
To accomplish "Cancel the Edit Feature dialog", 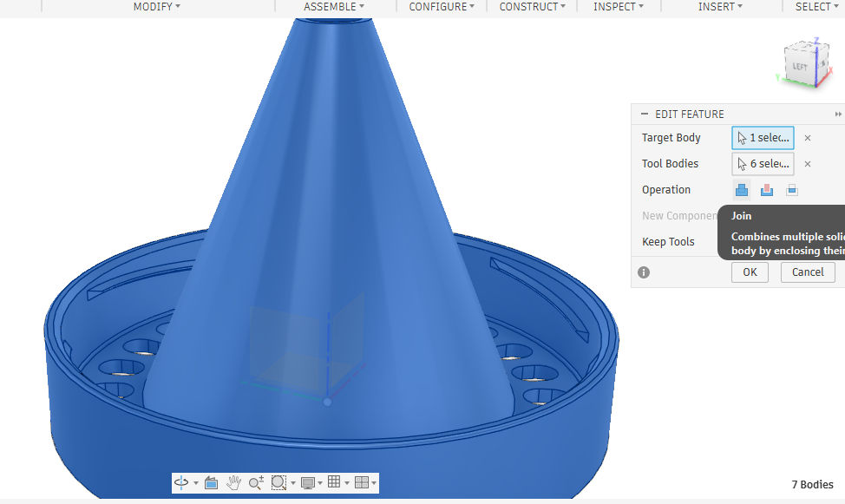I will 808,272.
